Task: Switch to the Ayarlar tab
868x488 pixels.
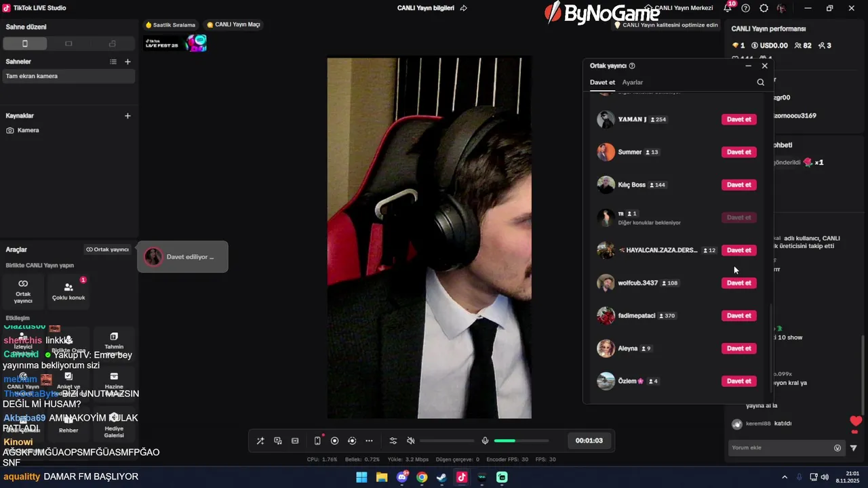Action: pos(633,83)
